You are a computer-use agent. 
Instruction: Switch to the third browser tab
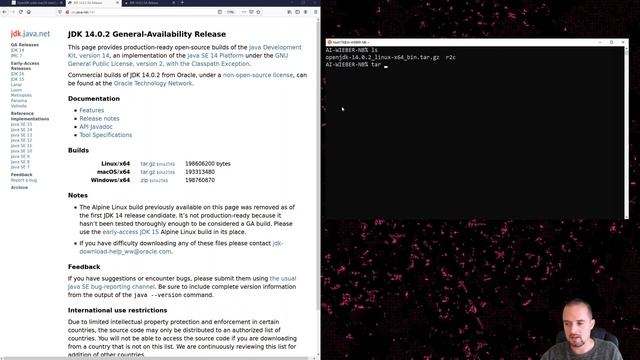click(149, 2)
